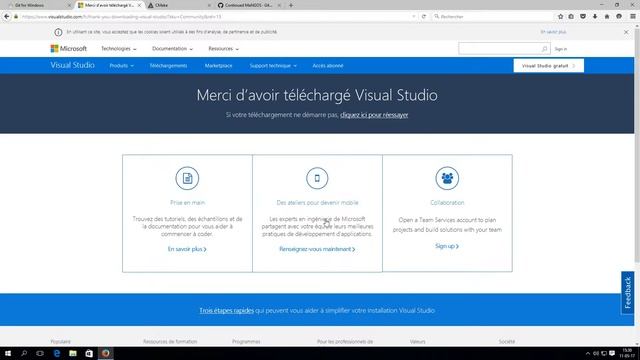Click Des ateliers pour devenir mobile heading
This screenshot has height=360, width=640.
[x=317, y=202]
